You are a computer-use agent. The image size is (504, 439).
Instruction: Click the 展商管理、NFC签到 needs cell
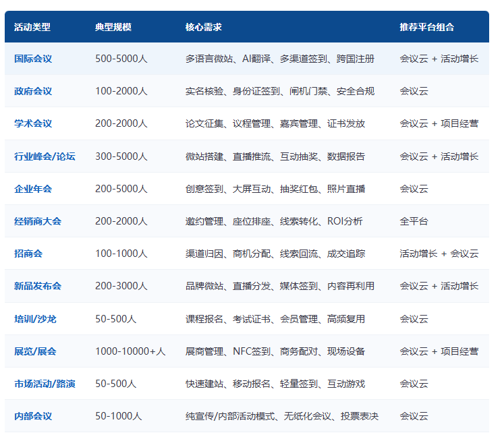tap(275, 351)
